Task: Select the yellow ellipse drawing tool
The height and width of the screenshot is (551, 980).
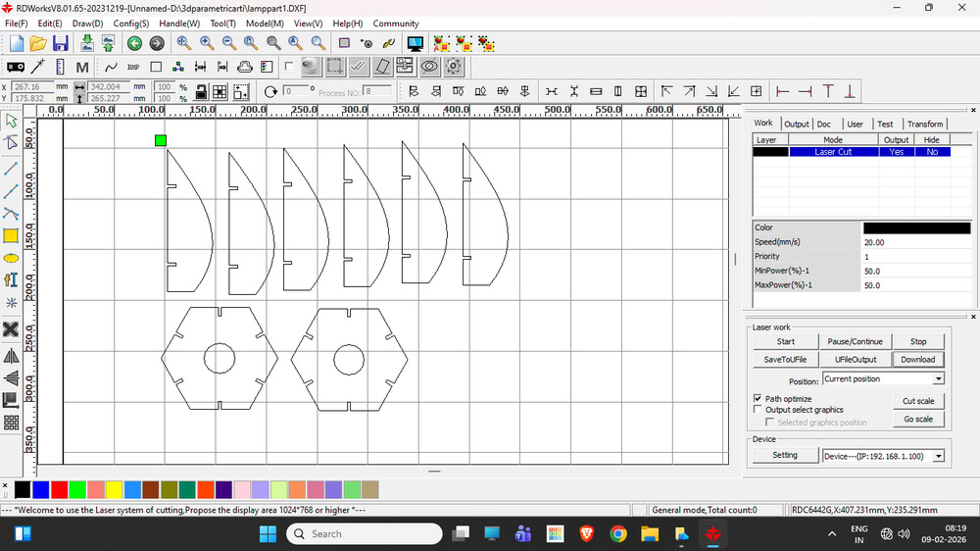Action: point(11,258)
